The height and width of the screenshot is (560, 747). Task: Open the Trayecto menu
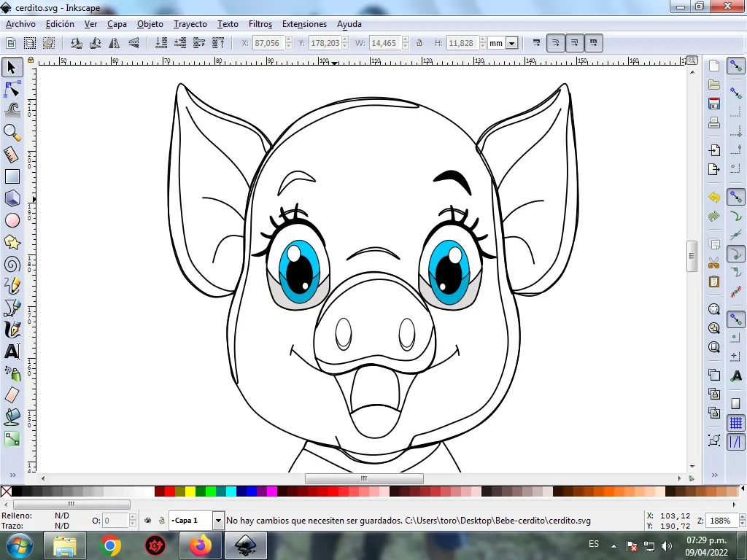click(190, 24)
